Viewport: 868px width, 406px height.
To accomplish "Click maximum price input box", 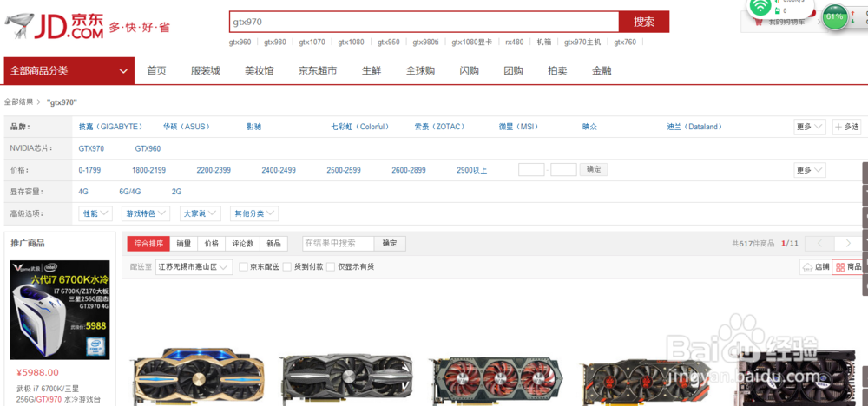I will (563, 170).
